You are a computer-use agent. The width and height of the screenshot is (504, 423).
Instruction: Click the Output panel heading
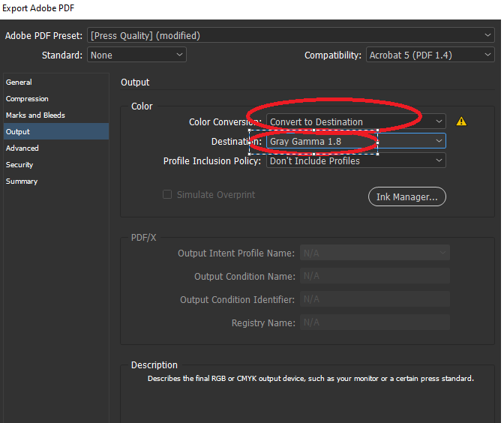(135, 82)
